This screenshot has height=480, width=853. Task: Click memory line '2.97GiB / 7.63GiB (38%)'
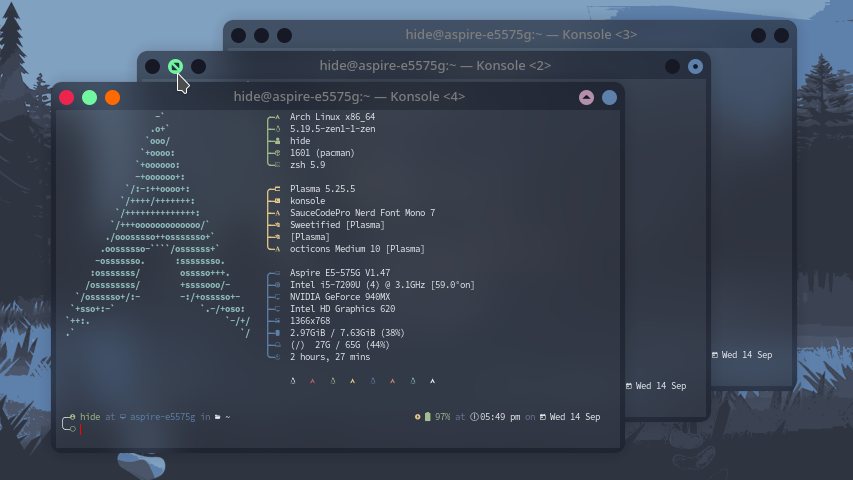point(347,333)
